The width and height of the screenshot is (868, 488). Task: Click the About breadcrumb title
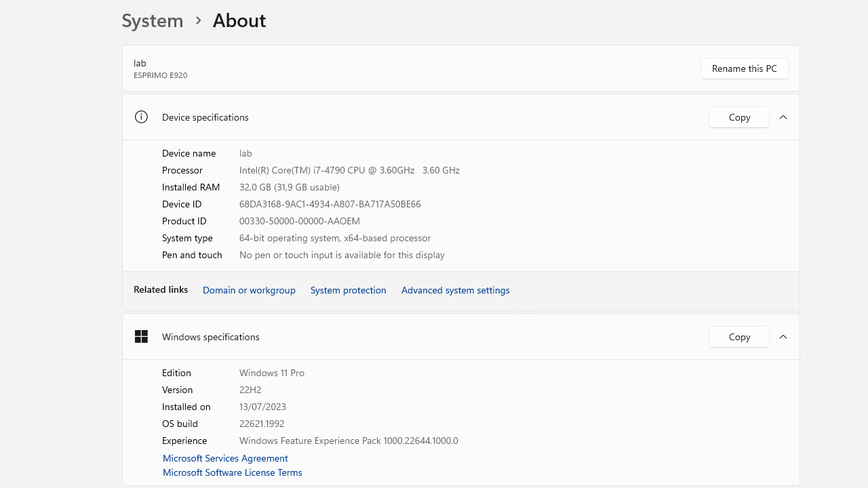click(x=239, y=20)
